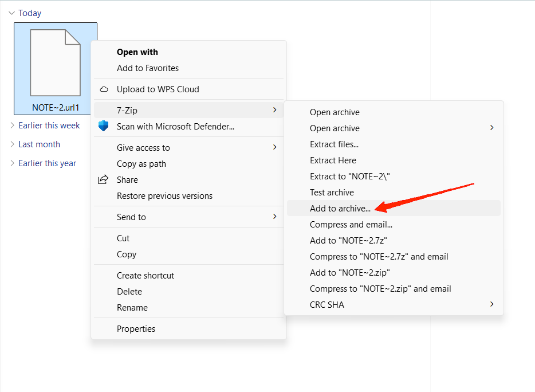Screen dimensions: 535x392
Task: Expand the Last month group chevron
Action: tap(12, 144)
